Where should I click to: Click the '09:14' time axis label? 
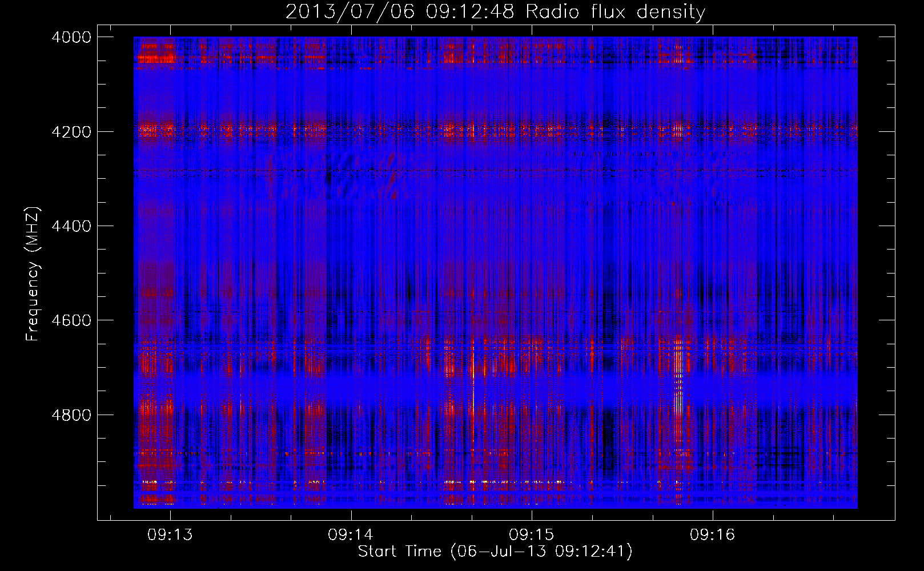click(351, 535)
